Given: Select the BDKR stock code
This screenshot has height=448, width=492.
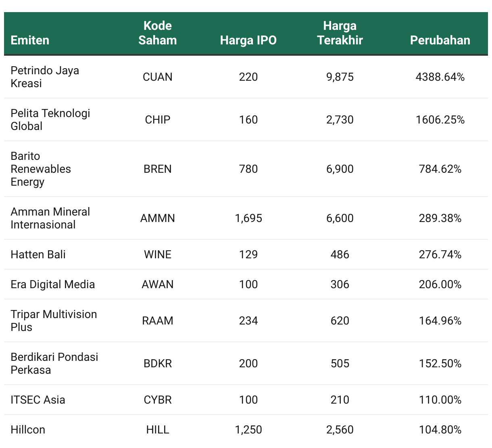Looking at the screenshot, I should tap(157, 363).
